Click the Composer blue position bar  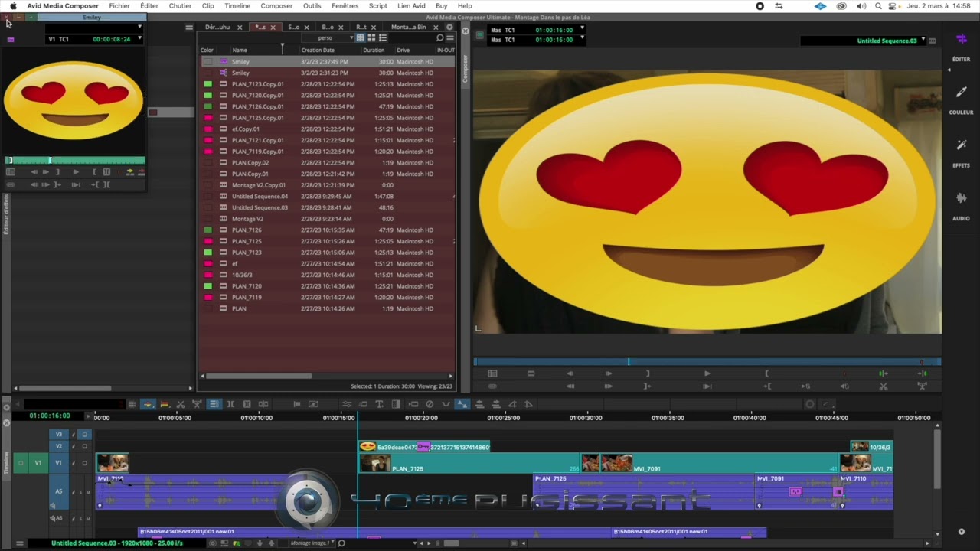tap(707, 362)
